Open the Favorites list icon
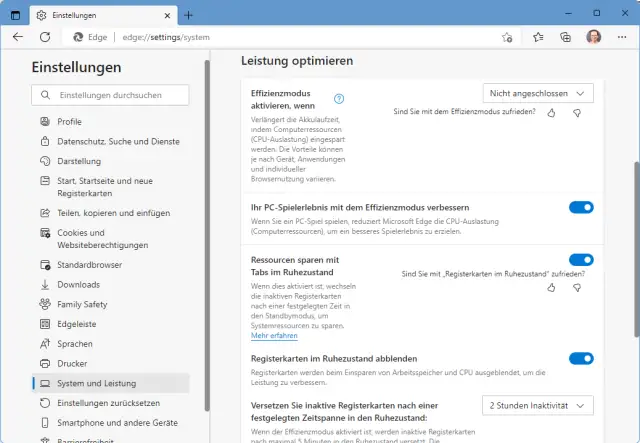640x443 pixels. click(538, 38)
